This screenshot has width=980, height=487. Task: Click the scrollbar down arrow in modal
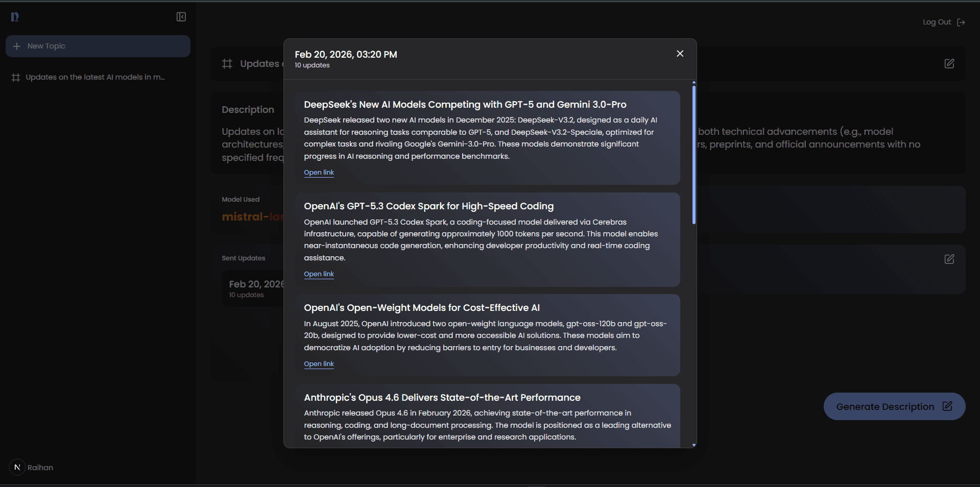tap(694, 445)
